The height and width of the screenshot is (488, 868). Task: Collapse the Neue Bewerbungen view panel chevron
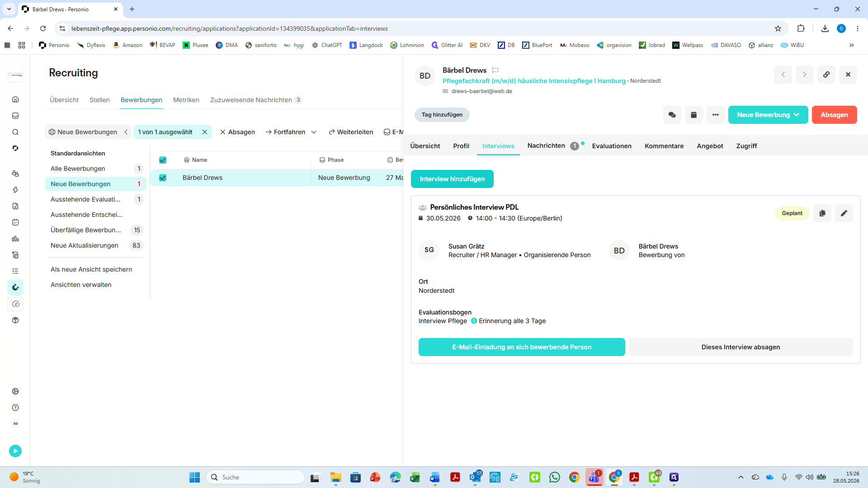[x=126, y=132]
